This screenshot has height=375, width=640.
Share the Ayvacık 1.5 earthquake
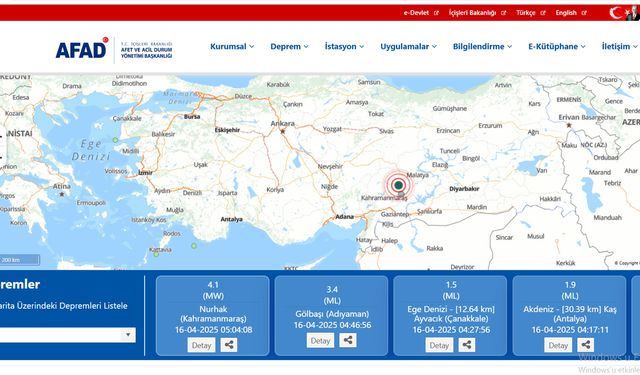[x=467, y=345]
